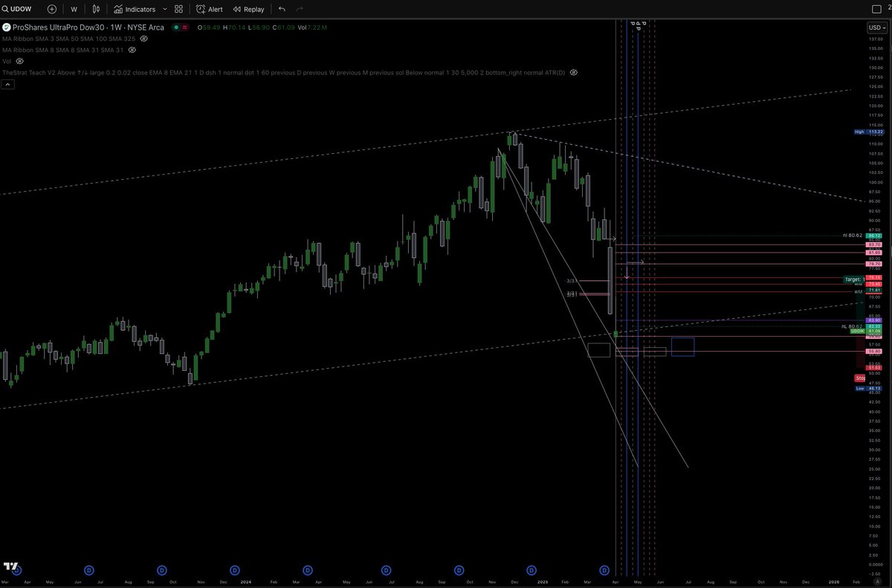Click the TradingView logo

(x=11, y=567)
